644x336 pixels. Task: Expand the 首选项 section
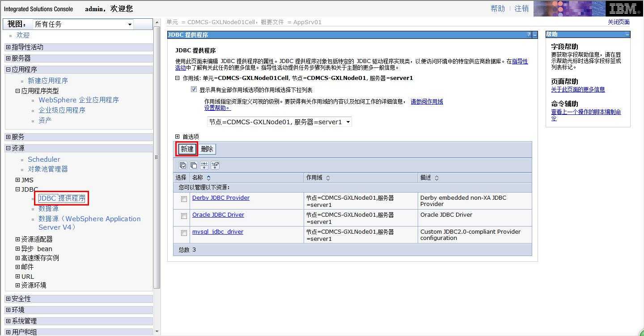pyautogui.click(x=177, y=137)
